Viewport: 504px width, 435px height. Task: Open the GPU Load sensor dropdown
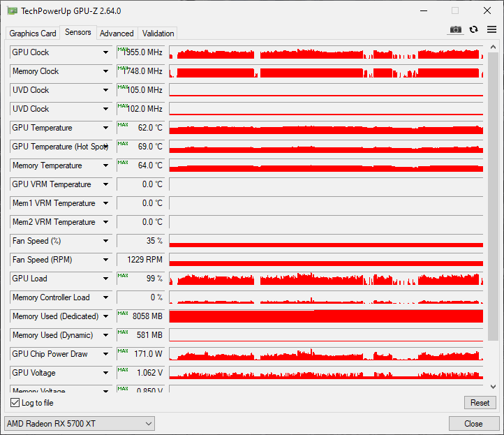click(105, 279)
